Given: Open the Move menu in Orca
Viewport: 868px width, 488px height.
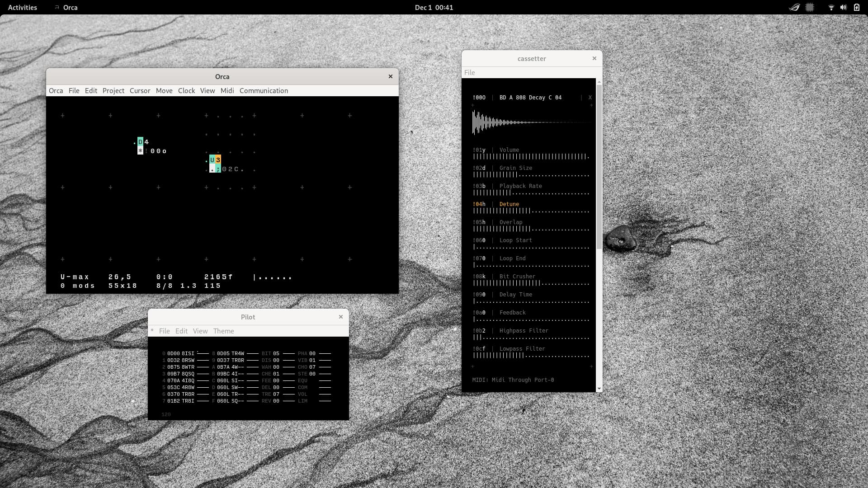Looking at the screenshot, I should click(164, 90).
